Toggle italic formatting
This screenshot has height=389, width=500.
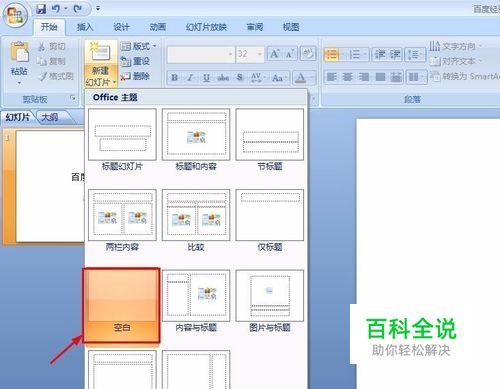[190, 78]
